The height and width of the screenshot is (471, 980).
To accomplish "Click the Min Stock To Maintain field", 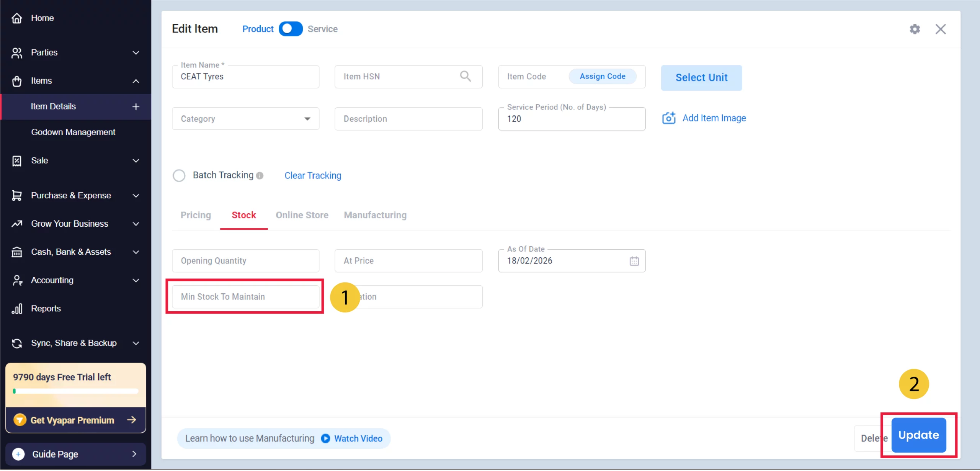I will click(245, 296).
